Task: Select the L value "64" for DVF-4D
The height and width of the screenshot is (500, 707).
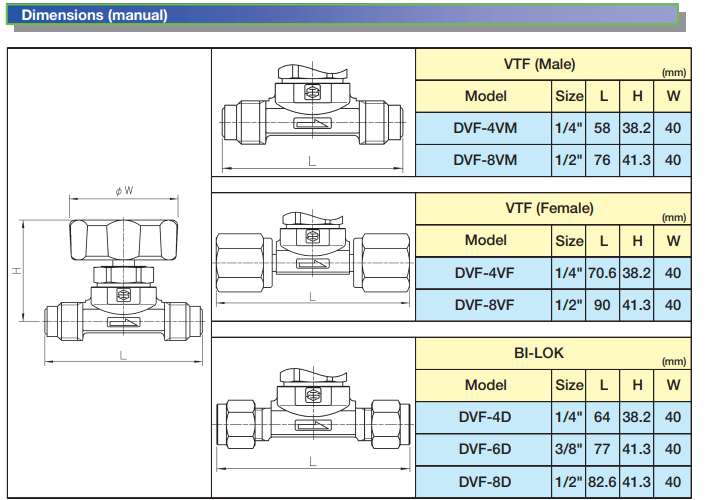Action: [x=602, y=417]
